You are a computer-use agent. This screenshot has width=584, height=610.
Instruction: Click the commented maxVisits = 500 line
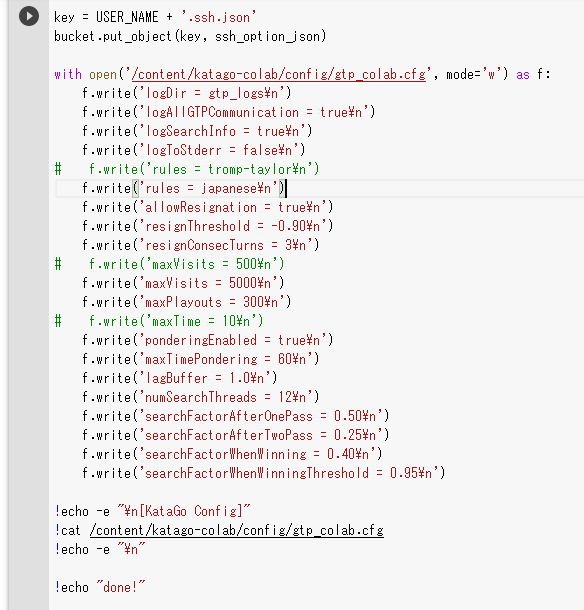[170, 264]
